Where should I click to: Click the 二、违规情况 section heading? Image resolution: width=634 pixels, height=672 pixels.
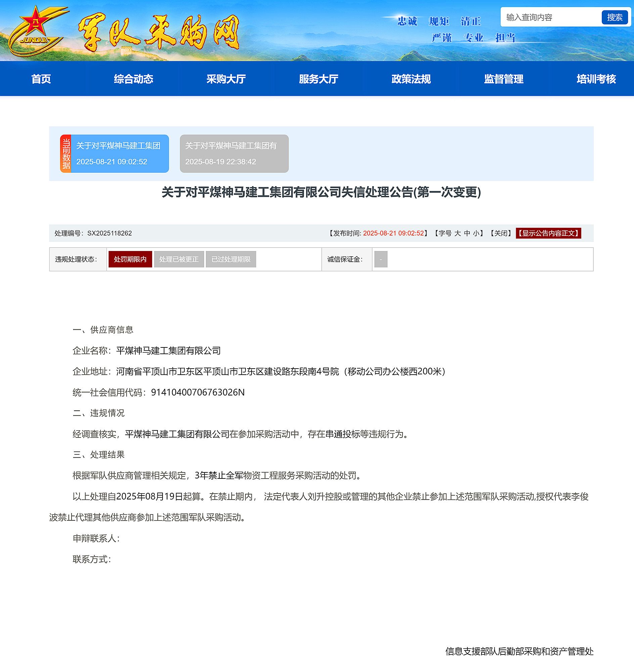pyautogui.click(x=99, y=413)
